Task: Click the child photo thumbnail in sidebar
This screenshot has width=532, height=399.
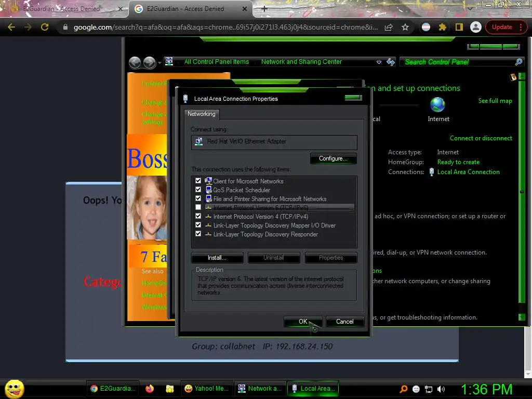Action: (x=147, y=208)
